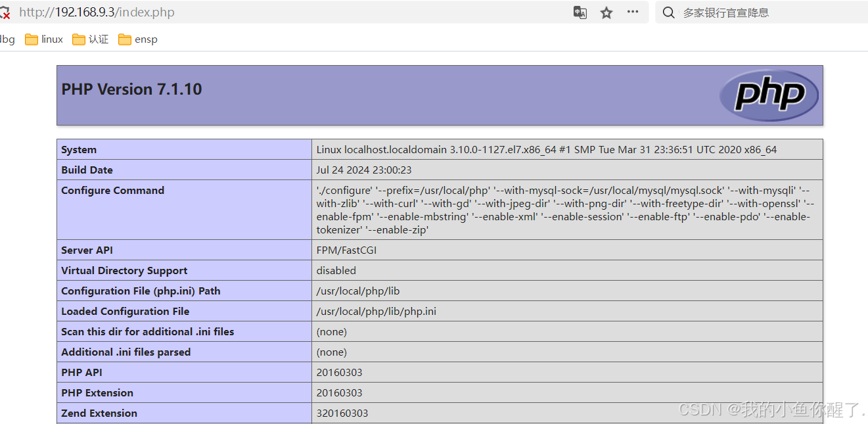
Task: Click the translate page icon
Action: coord(580,12)
